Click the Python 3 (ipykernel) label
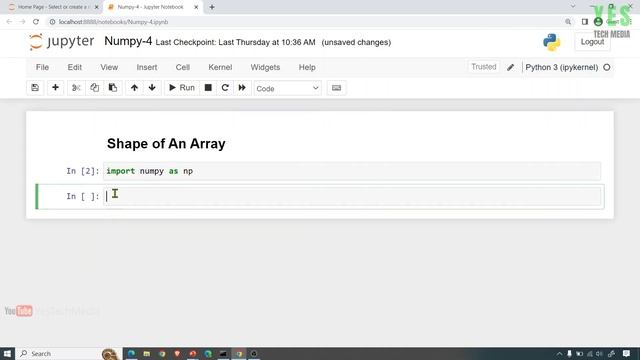 pos(562,67)
